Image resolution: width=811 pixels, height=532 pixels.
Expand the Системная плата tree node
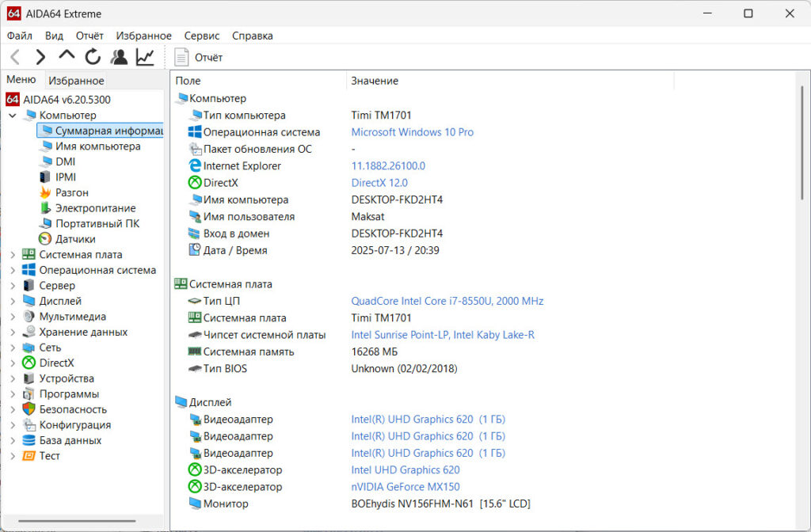pos(13,255)
